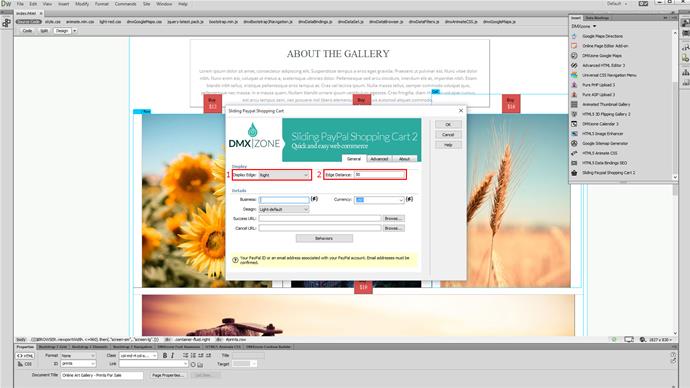Toggle Italic in Properties panel
This screenshot has width=690, height=388.
pyautogui.click(x=172, y=355)
